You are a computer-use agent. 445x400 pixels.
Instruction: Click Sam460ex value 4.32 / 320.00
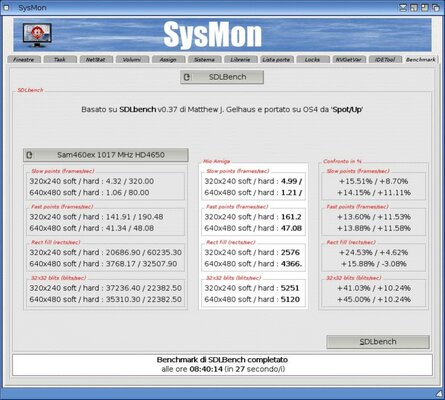130,181
